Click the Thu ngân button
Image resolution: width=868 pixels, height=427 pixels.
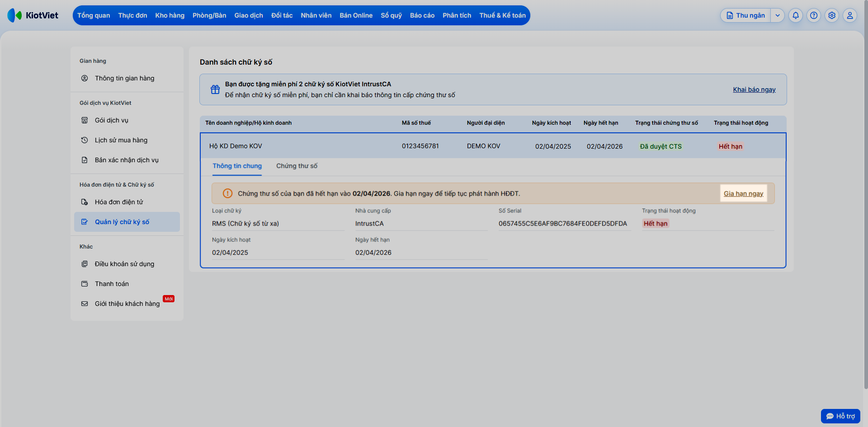745,15
